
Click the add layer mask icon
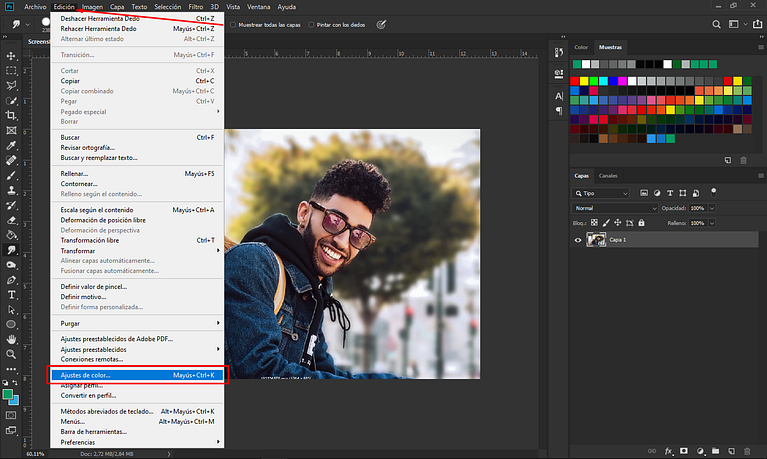click(684, 451)
